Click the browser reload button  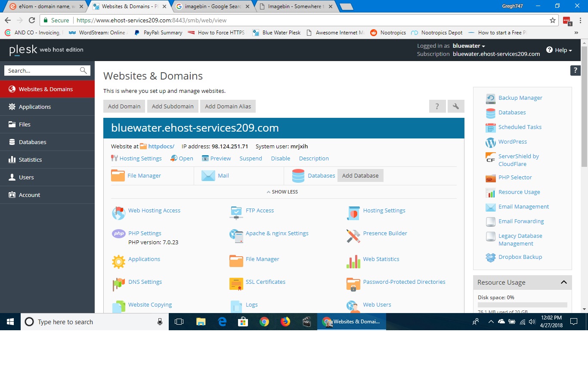[x=31, y=20]
